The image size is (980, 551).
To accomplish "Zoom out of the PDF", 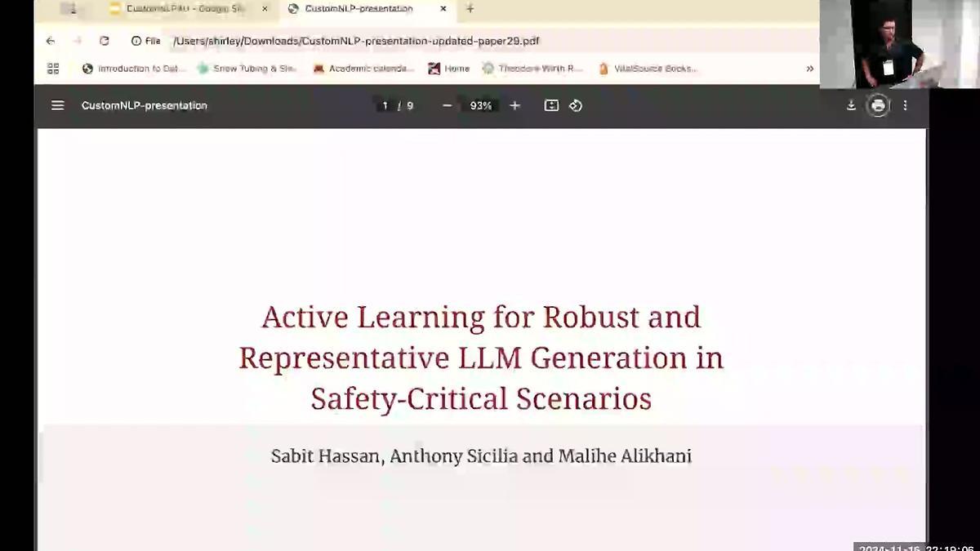I will pyautogui.click(x=447, y=105).
